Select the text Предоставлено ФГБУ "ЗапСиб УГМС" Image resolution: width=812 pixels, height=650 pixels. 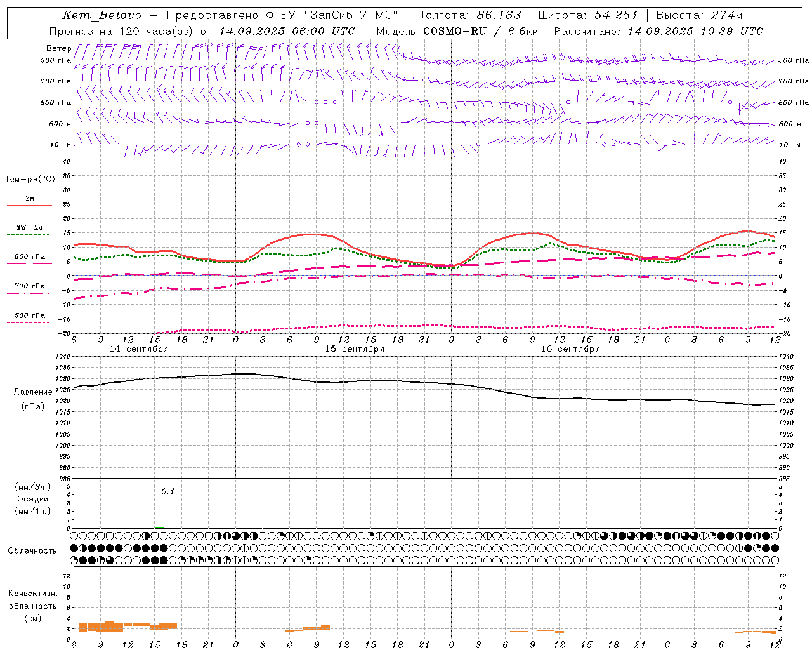click(x=282, y=15)
